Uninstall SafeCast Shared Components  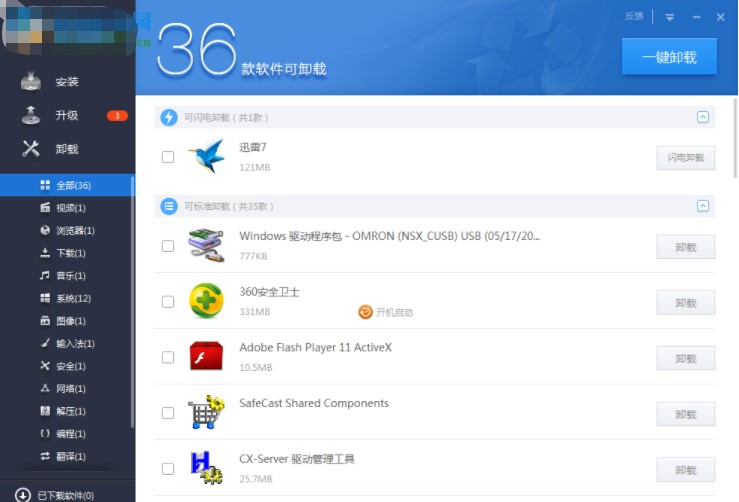coord(686,414)
